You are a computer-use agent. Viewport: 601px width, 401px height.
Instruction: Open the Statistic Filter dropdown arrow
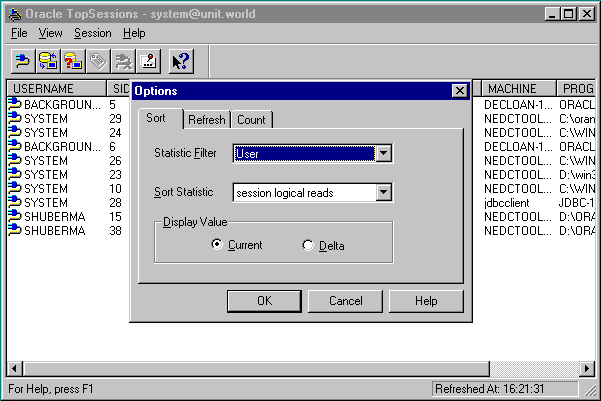click(x=383, y=153)
